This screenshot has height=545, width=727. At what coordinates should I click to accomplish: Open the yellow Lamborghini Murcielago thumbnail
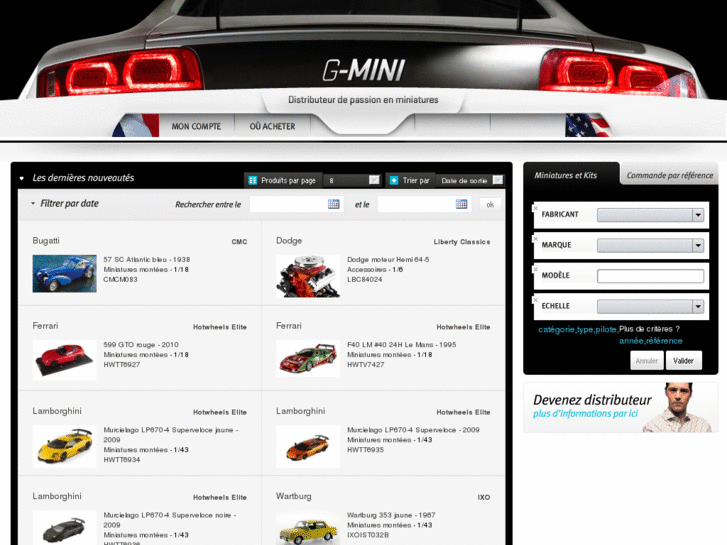64,446
